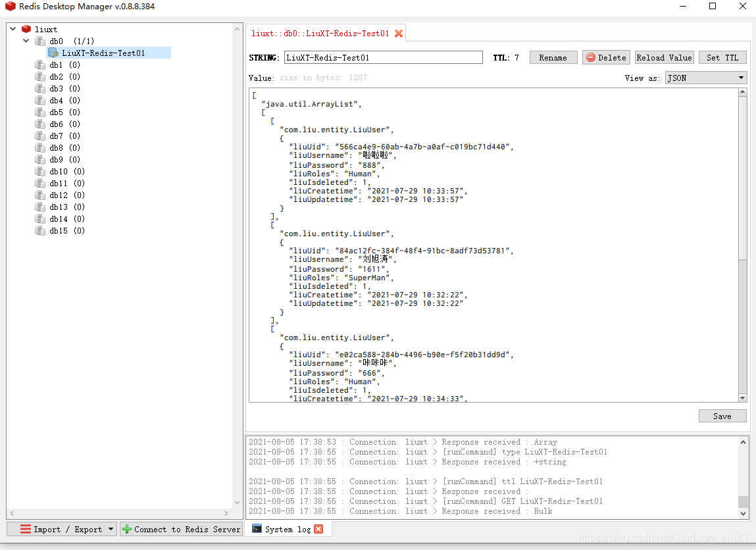
Task: Click the STRING key name input field
Action: (x=384, y=57)
